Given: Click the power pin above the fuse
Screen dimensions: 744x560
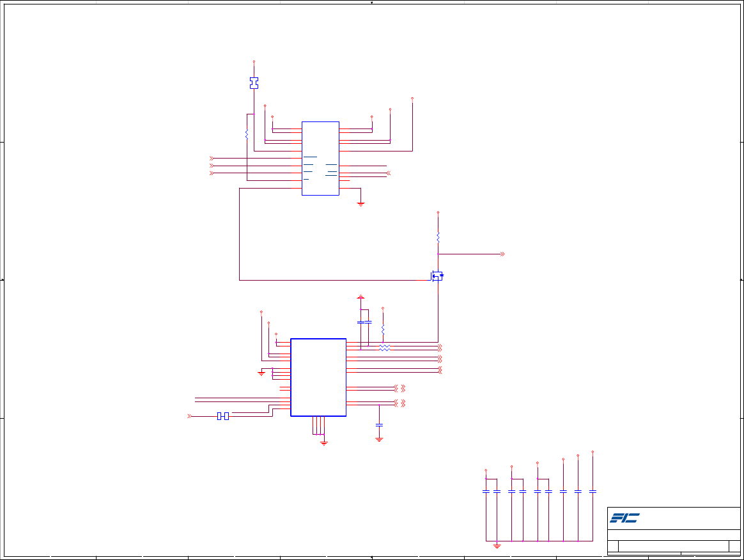Looking at the screenshot, I should [254, 62].
